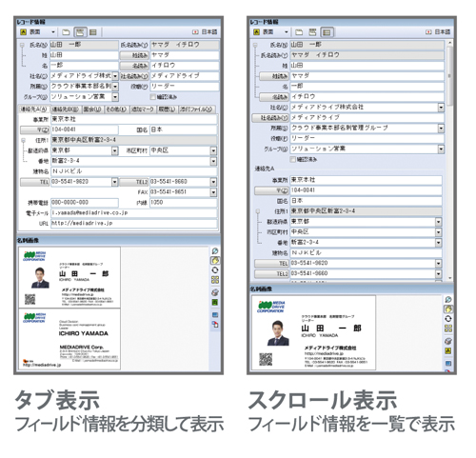The width and height of the screenshot is (476, 458).
Task: Click the 内線 field showing 1050
Action: (184, 203)
